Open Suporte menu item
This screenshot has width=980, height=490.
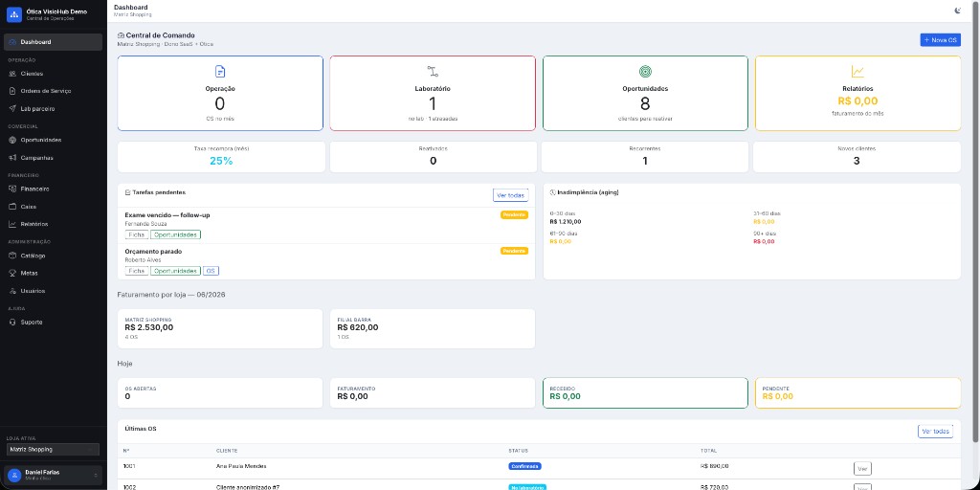54,322
